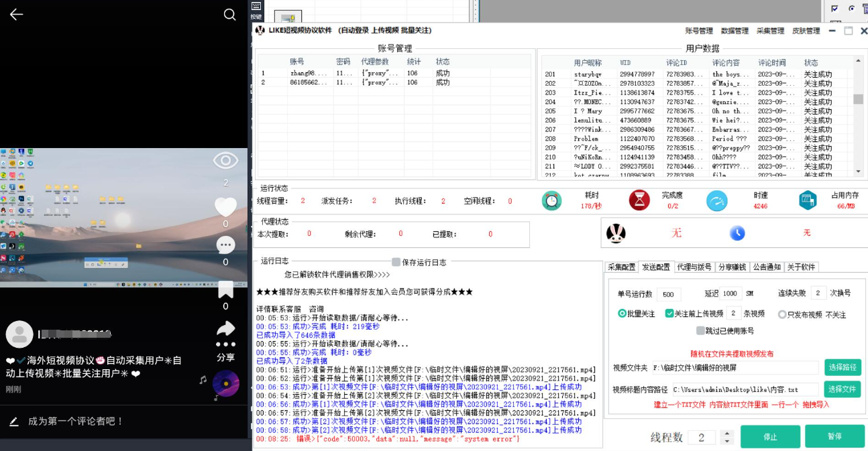The width and height of the screenshot is (868, 451).
Task: Enable the 保存运行日志 checkbox
Action: 396,262
